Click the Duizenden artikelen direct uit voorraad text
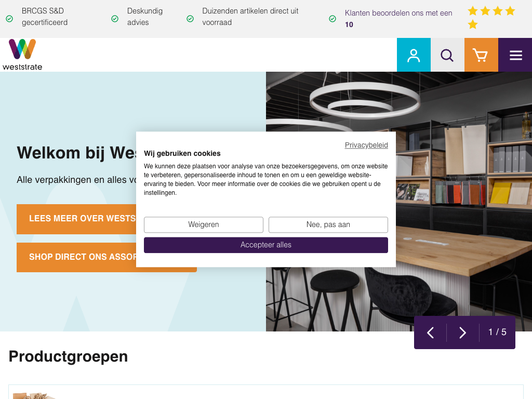Viewport: 532px width, 399px height. click(x=250, y=17)
